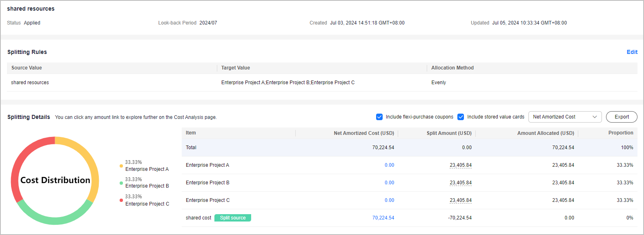This screenshot has width=644, height=235.
Task: Click Source Value column header
Action: pos(27,68)
